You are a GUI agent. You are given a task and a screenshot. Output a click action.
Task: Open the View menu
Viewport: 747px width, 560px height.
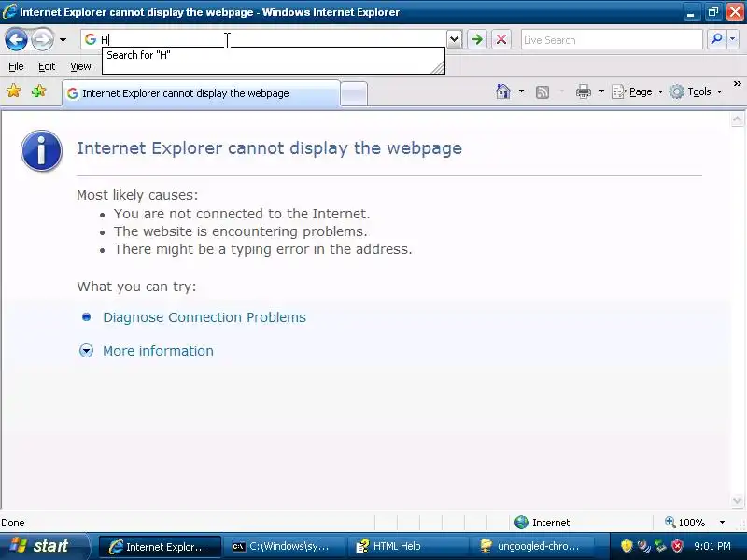pyautogui.click(x=80, y=66)
